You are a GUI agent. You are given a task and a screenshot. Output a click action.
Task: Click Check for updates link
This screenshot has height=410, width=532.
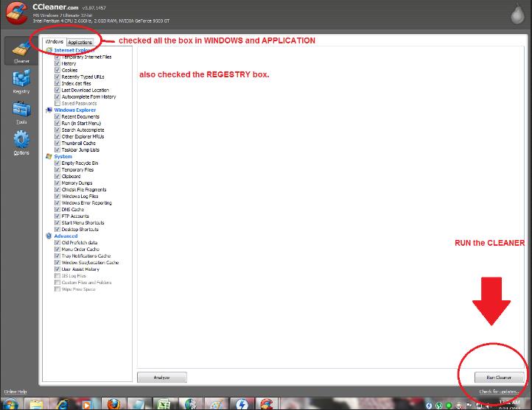coord(499,392)
